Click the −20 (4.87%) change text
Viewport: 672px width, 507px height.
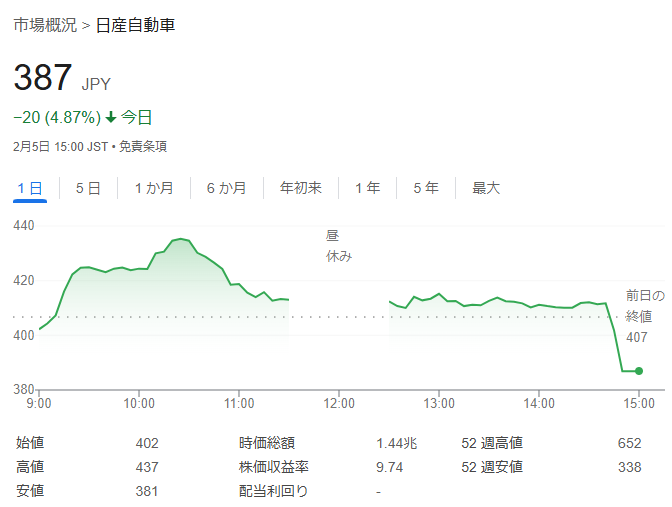click(57, 117)
